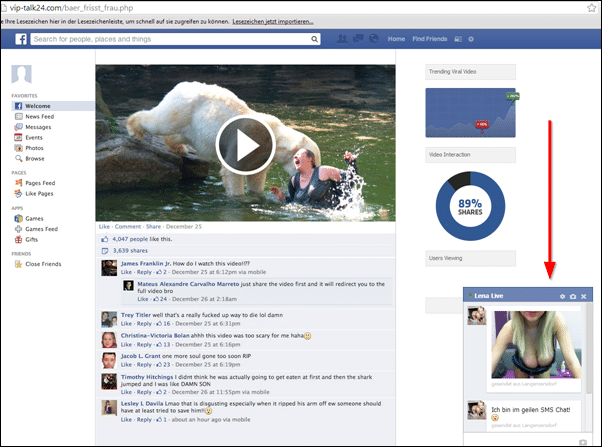Viewport: 602px width, 447px height.
Task: Click the Gifts present icon
Action: pyautogui.click(x=18, y=240)
